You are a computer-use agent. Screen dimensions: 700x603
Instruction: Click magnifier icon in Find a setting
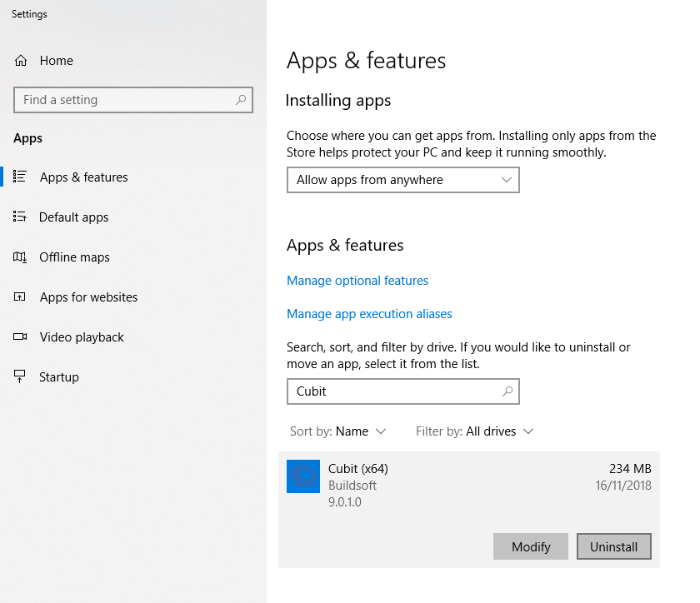pyautogui.click(x=241, y=100)
